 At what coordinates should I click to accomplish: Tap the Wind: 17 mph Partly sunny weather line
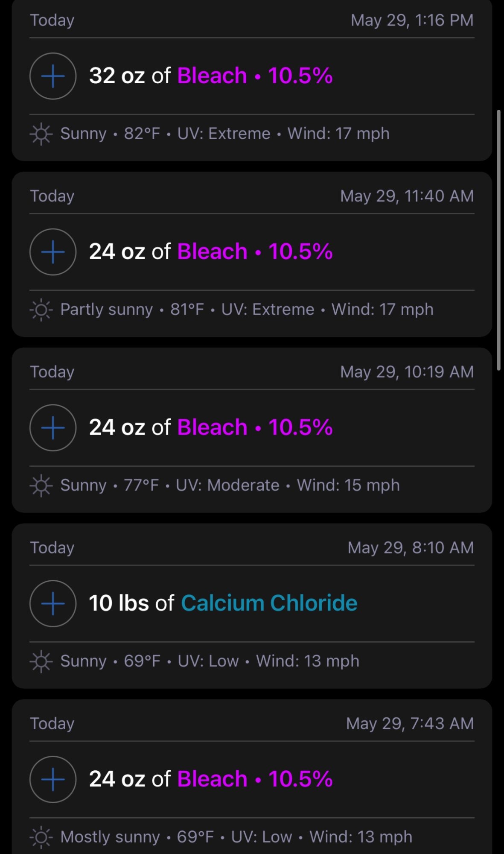232,310
